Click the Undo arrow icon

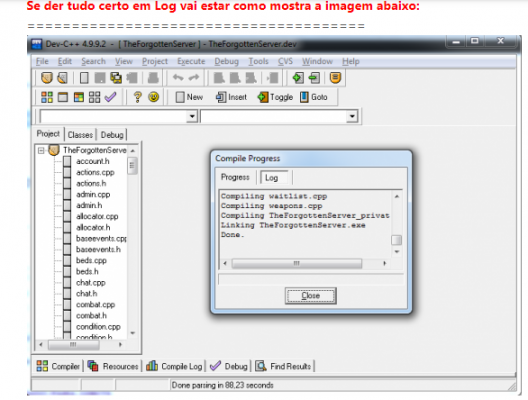[178, 78]
